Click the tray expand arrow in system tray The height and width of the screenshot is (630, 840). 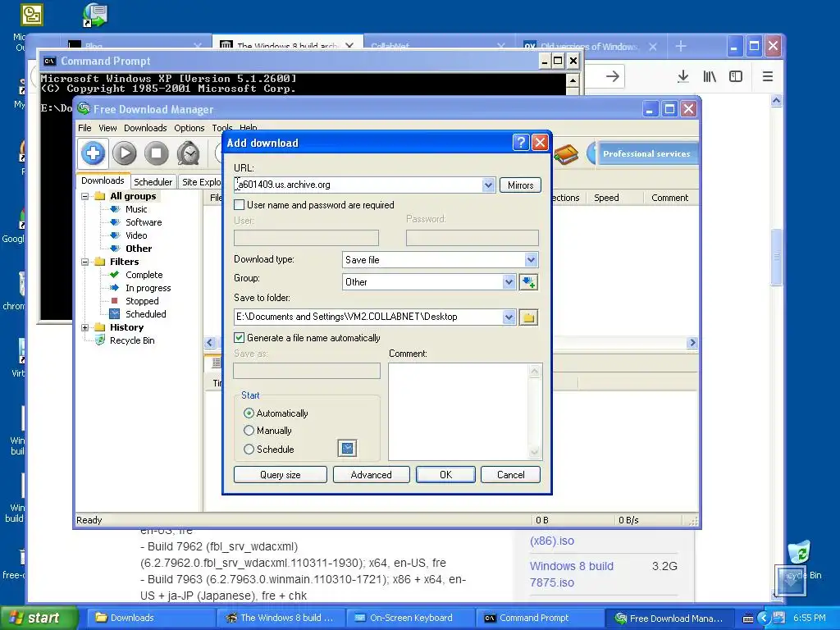(764, 619)
